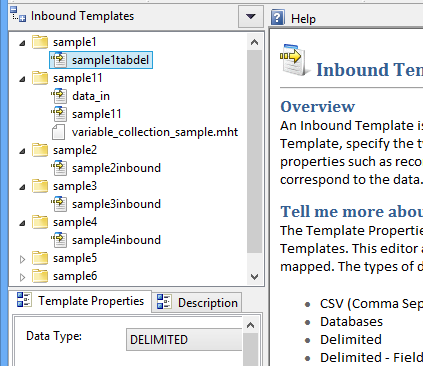Switch to the Description tab
This screenshot has width=423, height=366.
click(197, 303)
